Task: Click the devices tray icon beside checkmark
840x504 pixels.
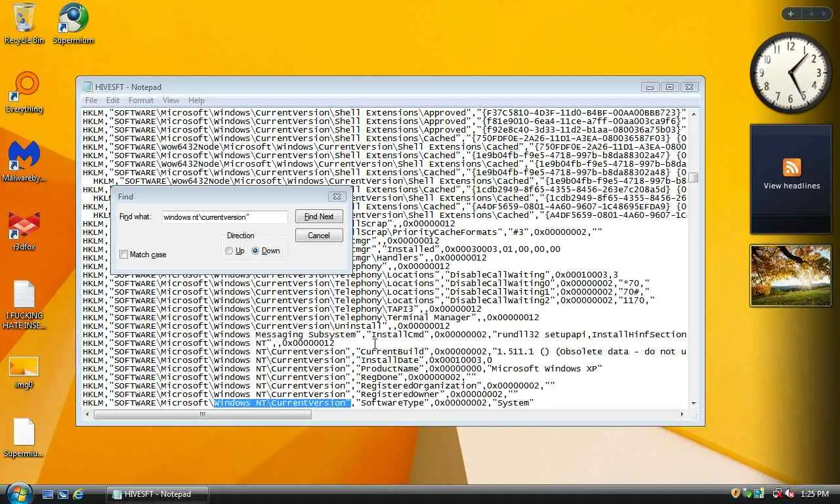Action: pos(759,493)
